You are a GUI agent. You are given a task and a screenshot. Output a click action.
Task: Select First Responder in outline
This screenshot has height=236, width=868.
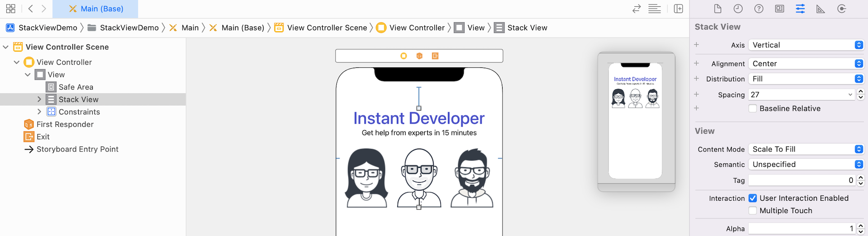tap(65, 124)
